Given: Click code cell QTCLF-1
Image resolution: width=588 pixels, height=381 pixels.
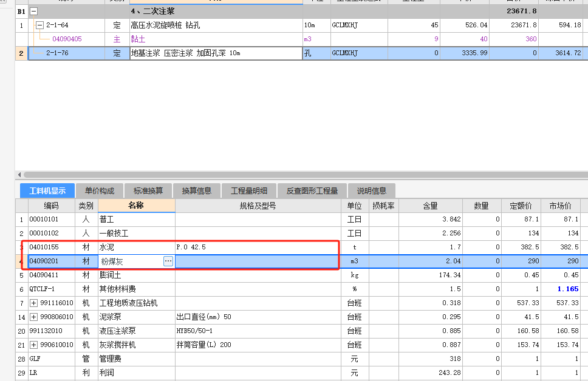Looking at the screenshot, I should coord(52,289).
